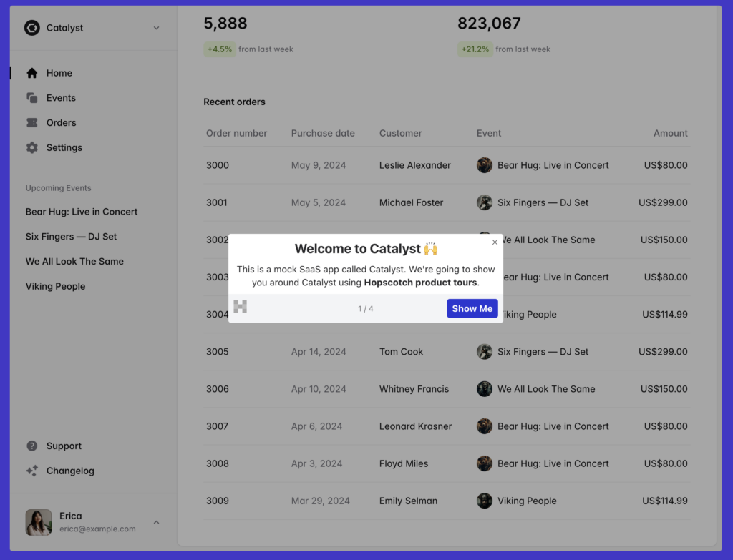This screenshot has height=560, width=733.
Task: Click the May 9, 2024 purchase date
Action: click(x=319, y=165)
